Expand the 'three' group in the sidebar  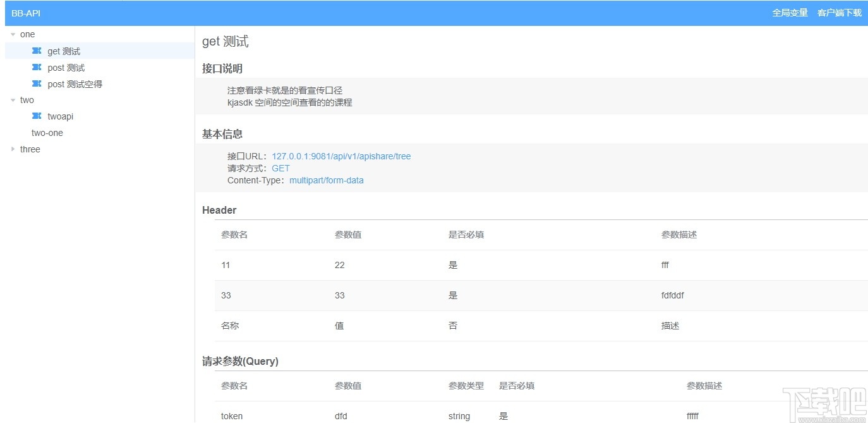(13, 149)
